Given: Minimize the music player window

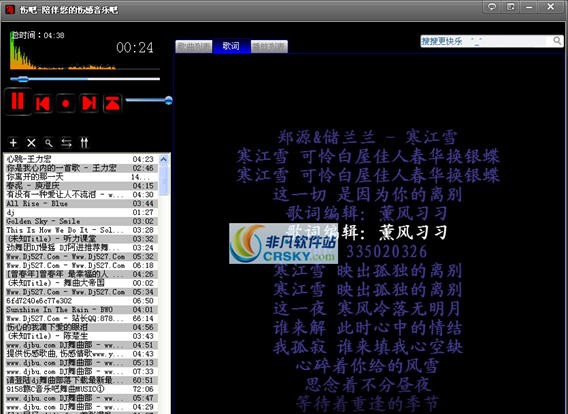Looking at the screenshot, I should point(530,7).
